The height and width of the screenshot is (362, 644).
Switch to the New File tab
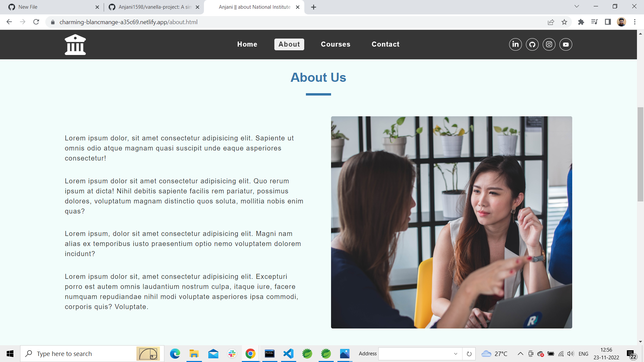[50, 7]
